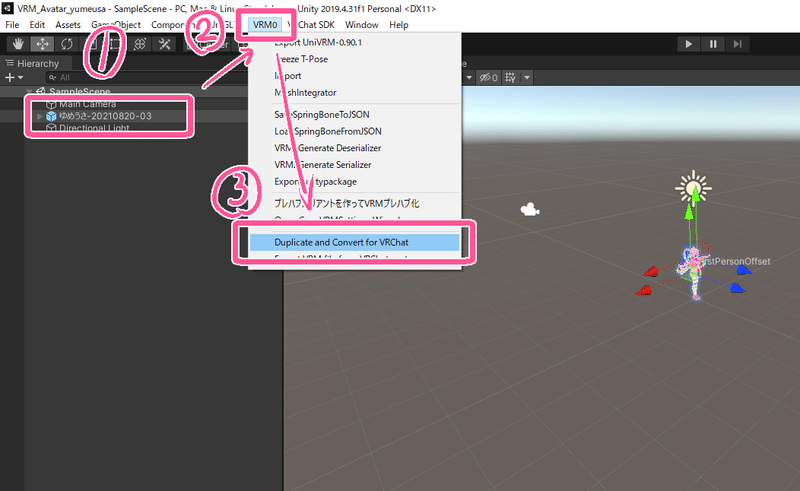Collapse the SampleScene tree node
This screenshot has width=800, height=491.
point(29,91)
